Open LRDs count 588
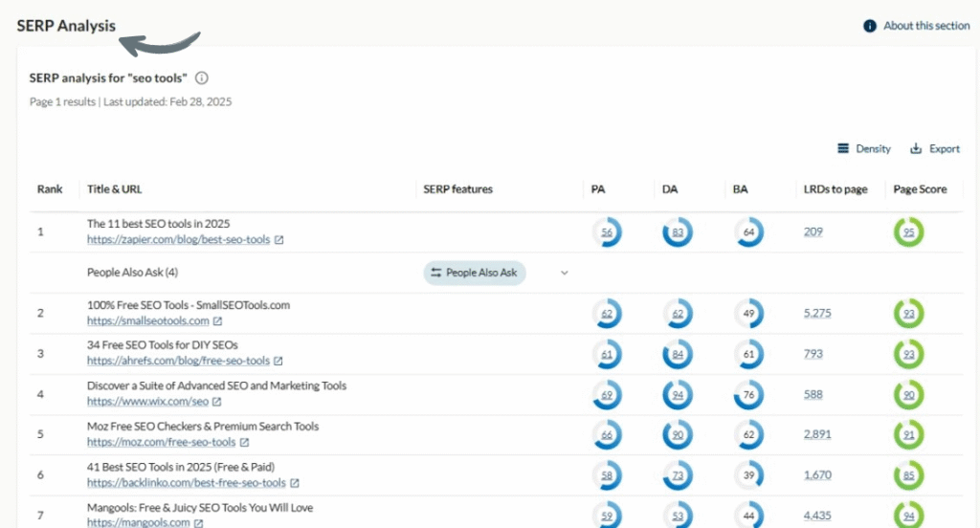The image size is (980, 528). (813, 394)
